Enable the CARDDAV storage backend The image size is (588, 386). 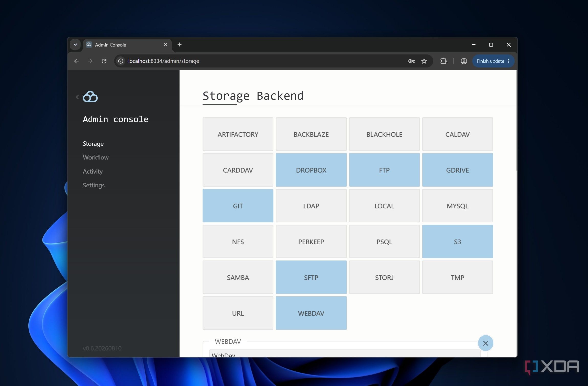point(238,170)
